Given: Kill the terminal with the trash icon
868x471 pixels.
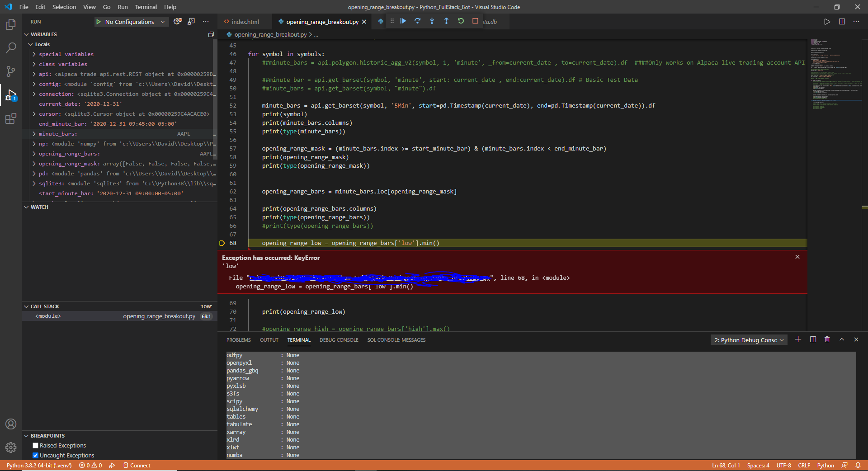Looking at the screenshot, I should [x=827, y=339].
